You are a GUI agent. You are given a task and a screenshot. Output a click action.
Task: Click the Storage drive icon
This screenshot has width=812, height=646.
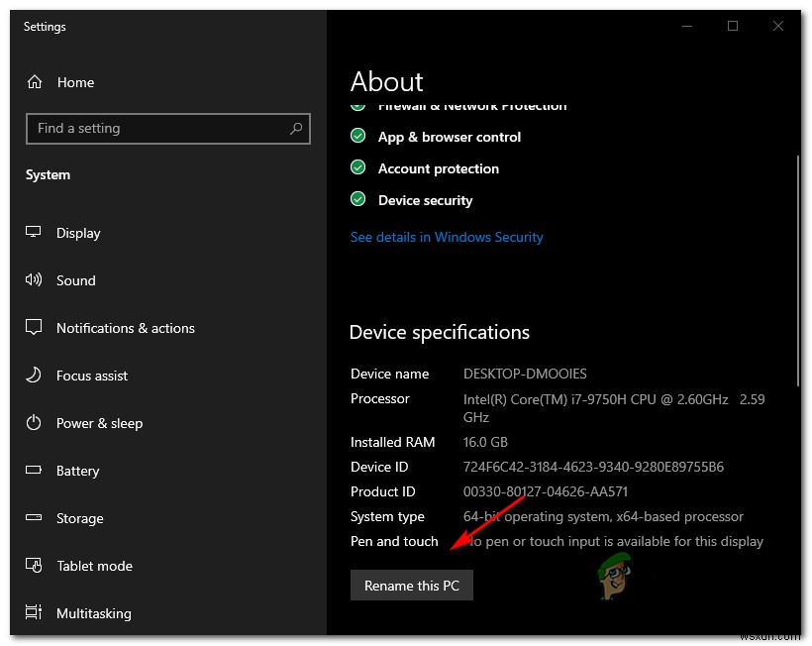tap(35, 518)
